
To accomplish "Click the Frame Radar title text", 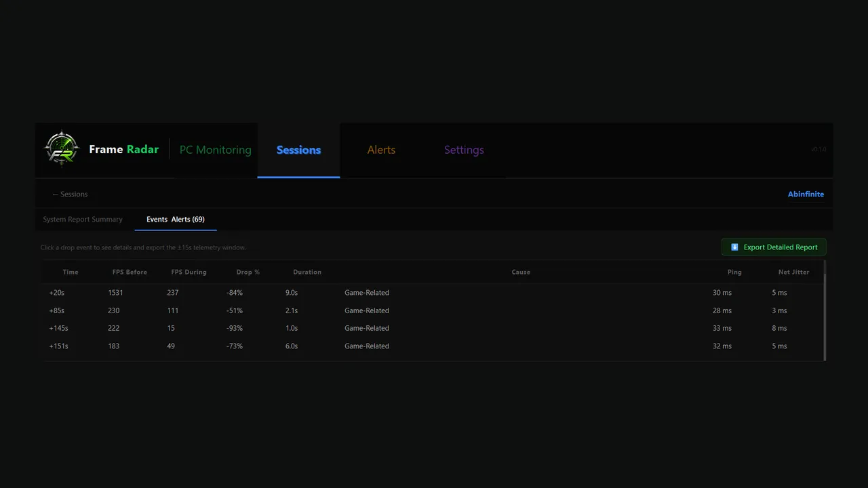I will (124, 149).
